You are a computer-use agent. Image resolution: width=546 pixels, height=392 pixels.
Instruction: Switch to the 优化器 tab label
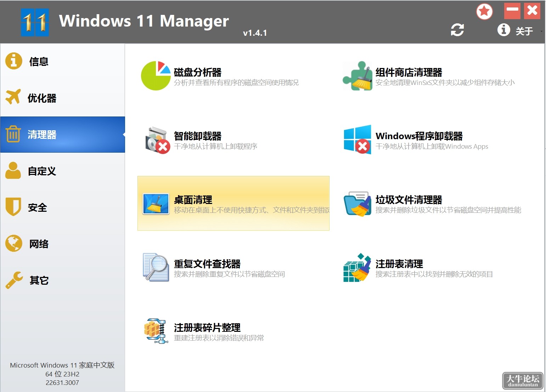coord(42,98)
